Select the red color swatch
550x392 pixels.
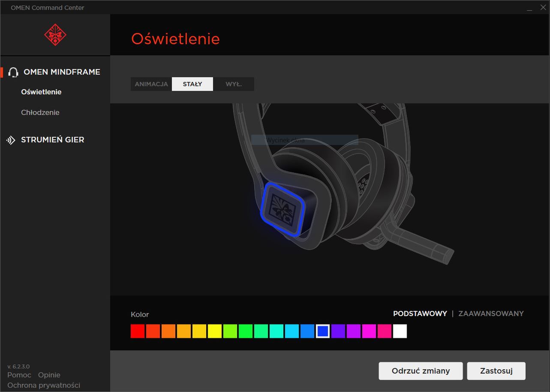coord(137,331)
